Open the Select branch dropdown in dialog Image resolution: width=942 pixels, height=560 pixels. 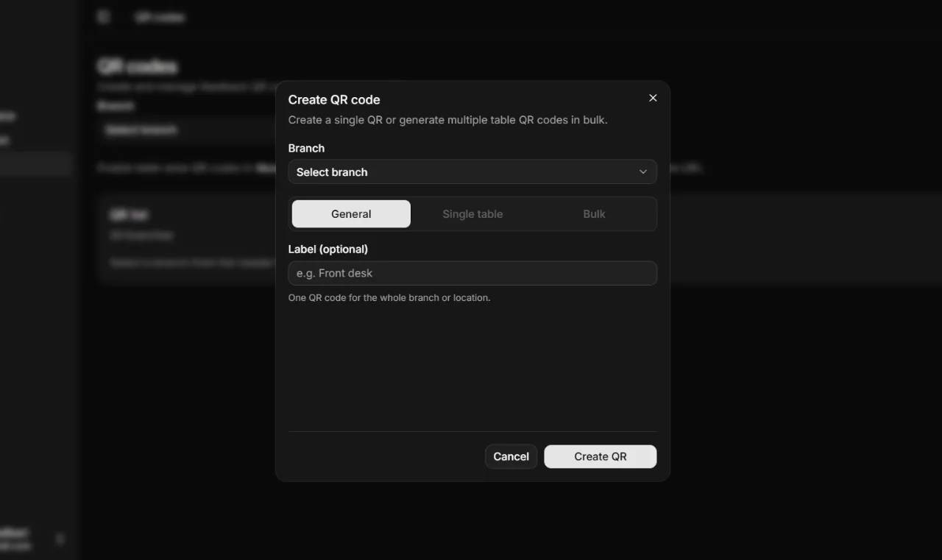click(x=472, y=171)
